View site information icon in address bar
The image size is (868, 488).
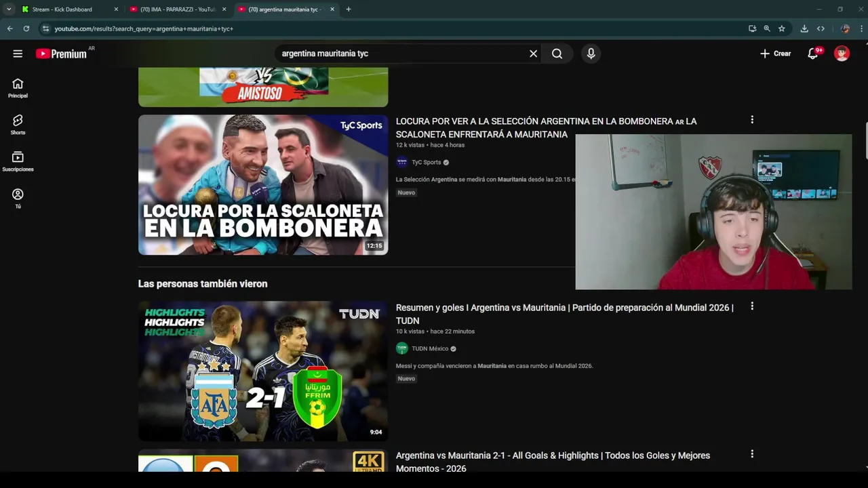coord(45,28)
